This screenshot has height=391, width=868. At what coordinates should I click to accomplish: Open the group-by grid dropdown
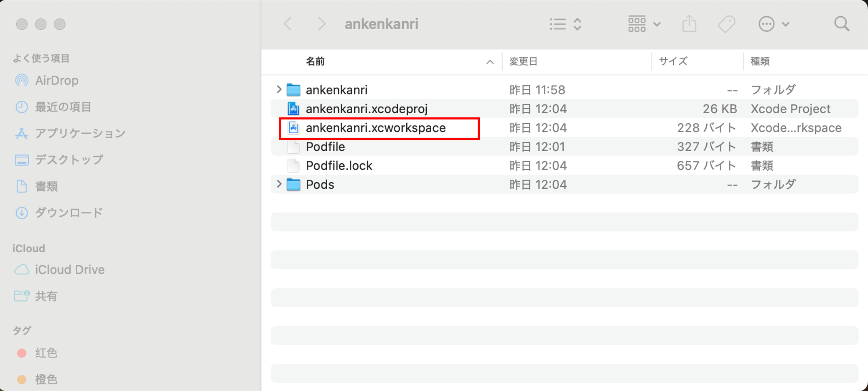[x=644, y=24]
